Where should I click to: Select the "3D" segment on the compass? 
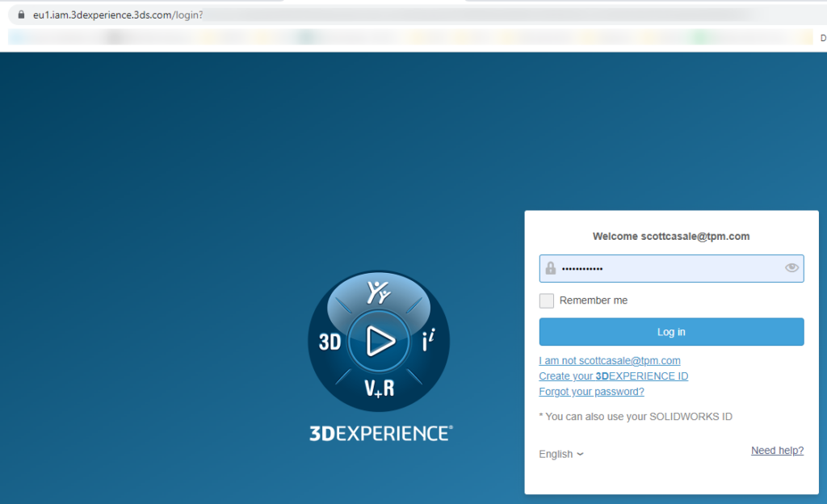click(329, 341)
